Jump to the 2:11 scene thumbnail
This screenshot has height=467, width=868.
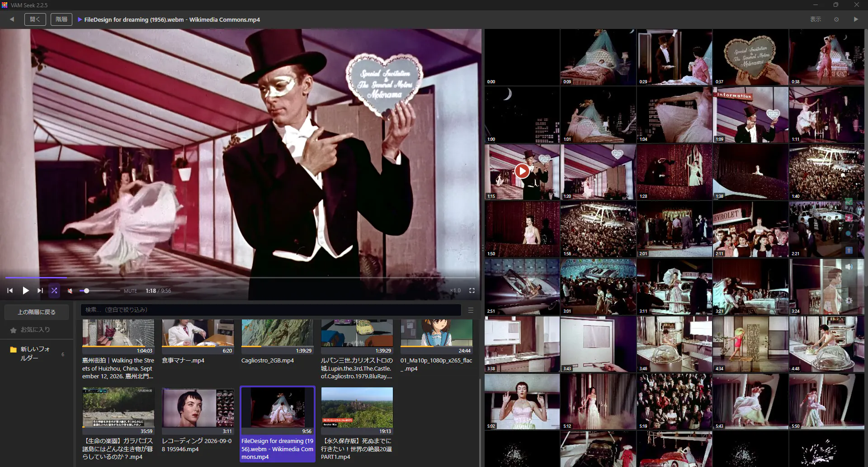[750, 229]
